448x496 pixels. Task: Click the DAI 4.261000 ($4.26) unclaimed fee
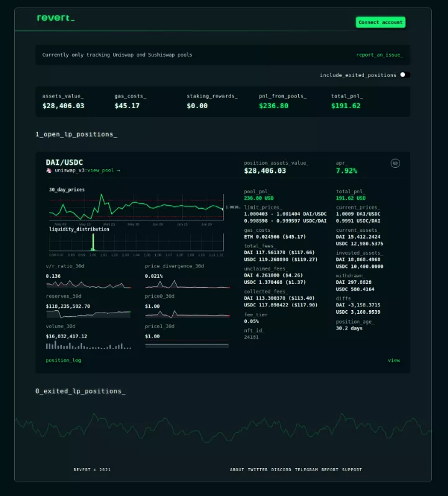pyautogui.click(x=273, y=275)
